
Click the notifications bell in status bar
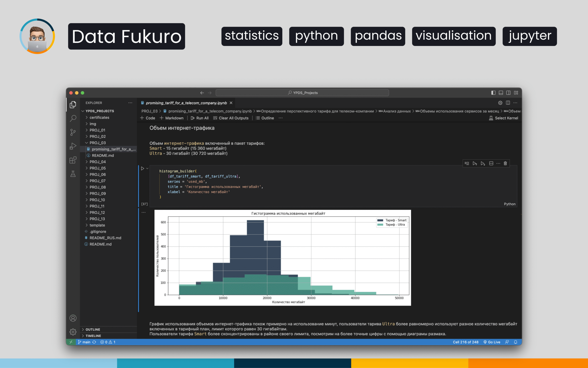[515, 342]
